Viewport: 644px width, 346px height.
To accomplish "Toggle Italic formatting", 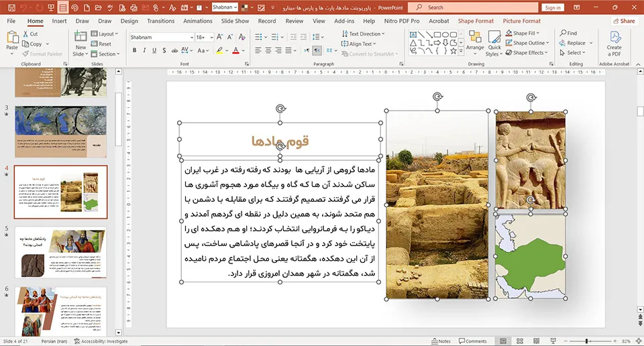I will [x=144, y=50].
